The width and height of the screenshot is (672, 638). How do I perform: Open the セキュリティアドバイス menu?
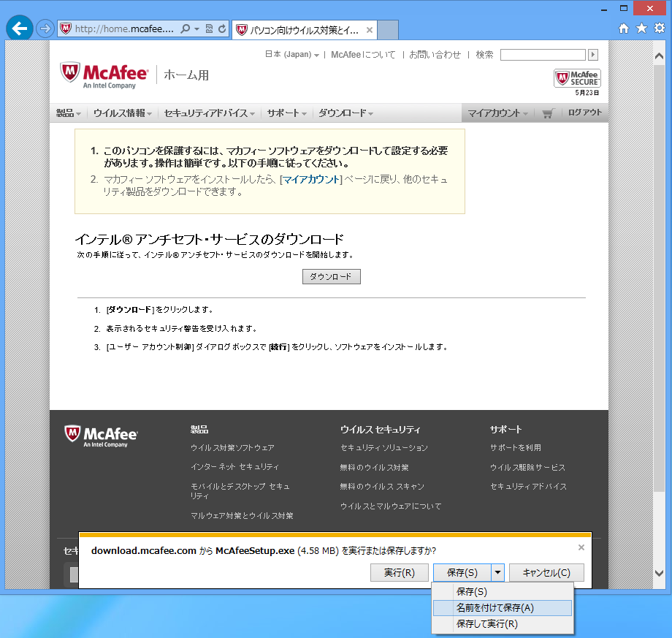point(209,113)
